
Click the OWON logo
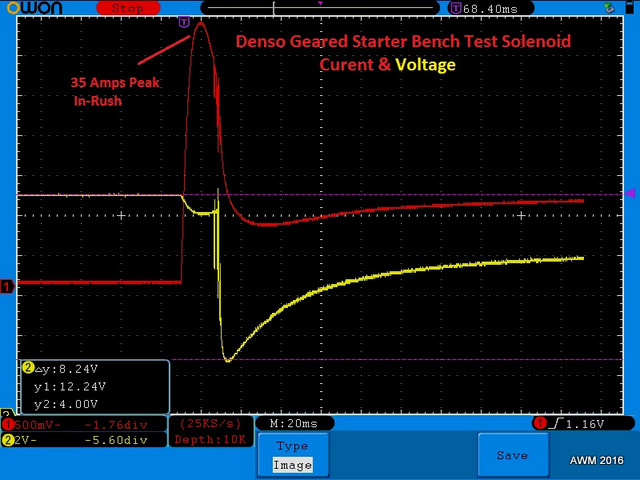pyautogui.click(x=35, y=8)
